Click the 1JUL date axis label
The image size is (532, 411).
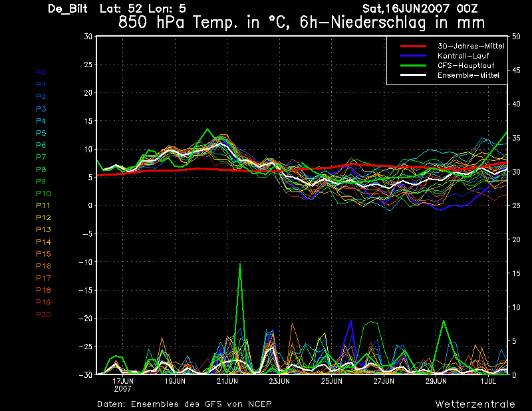(x=488, y=381)
